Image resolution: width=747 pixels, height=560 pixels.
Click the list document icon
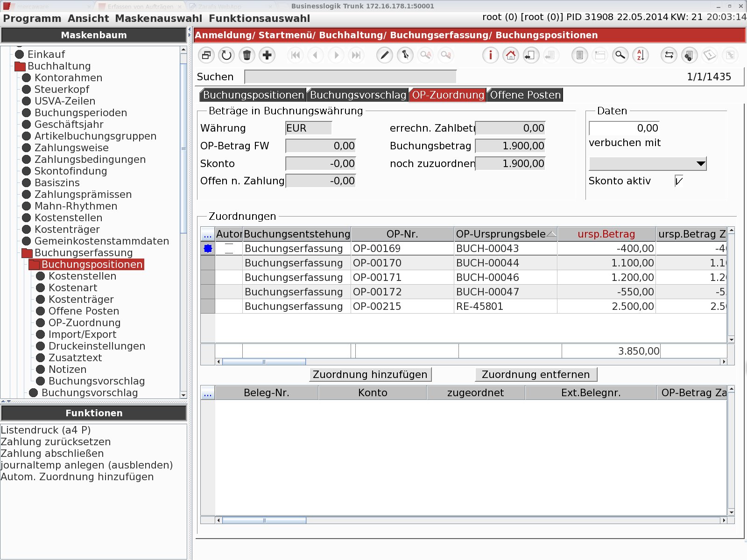click(580, 56)
